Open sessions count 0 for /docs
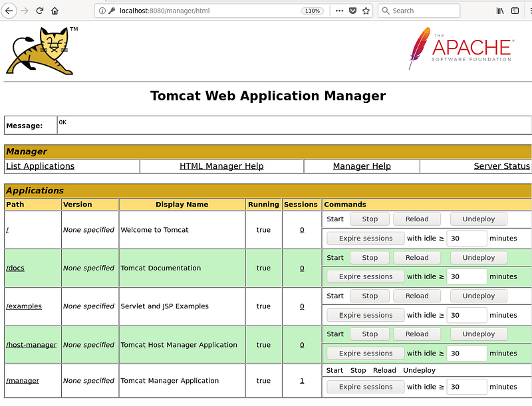The image size is (532, 406). point(302,268)
